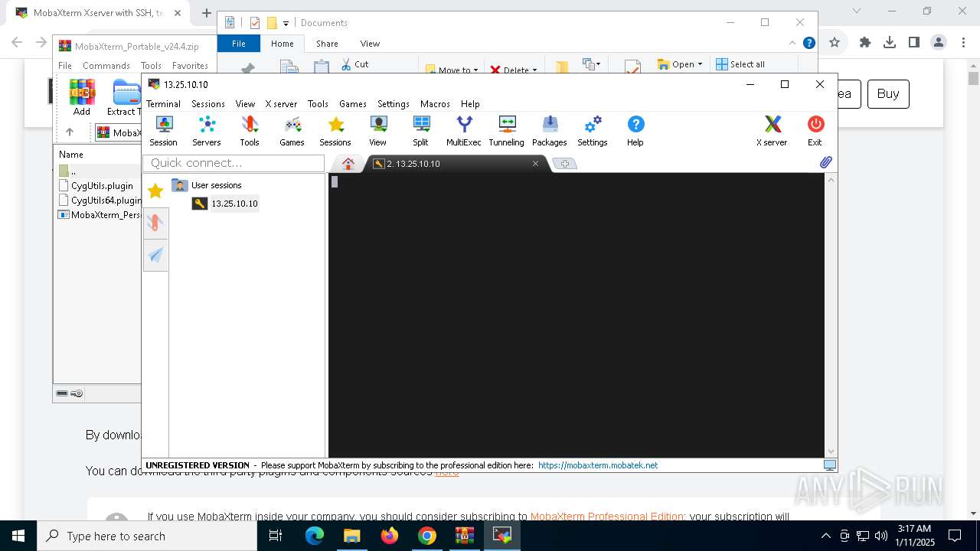Click Cut in the Explorer ribbon
This screenshot has width=980, height=551.
tap(355, 64)
